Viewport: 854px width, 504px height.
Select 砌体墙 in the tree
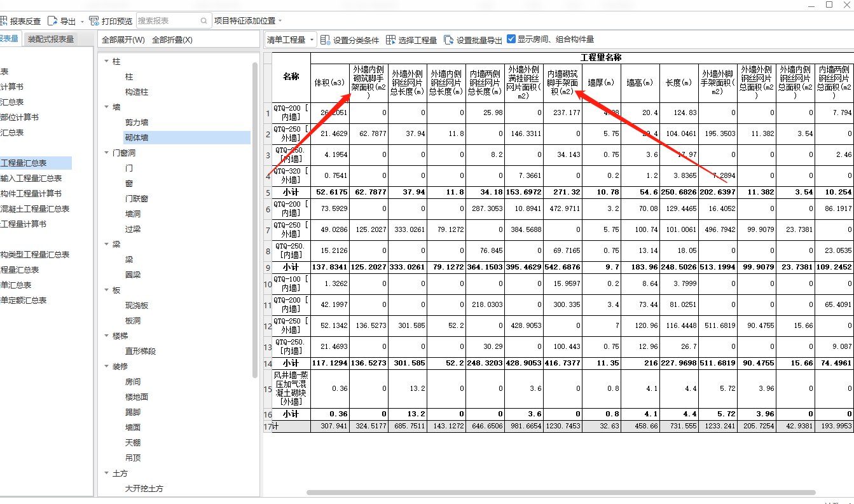pyautogui.click(x=137, y=138)
